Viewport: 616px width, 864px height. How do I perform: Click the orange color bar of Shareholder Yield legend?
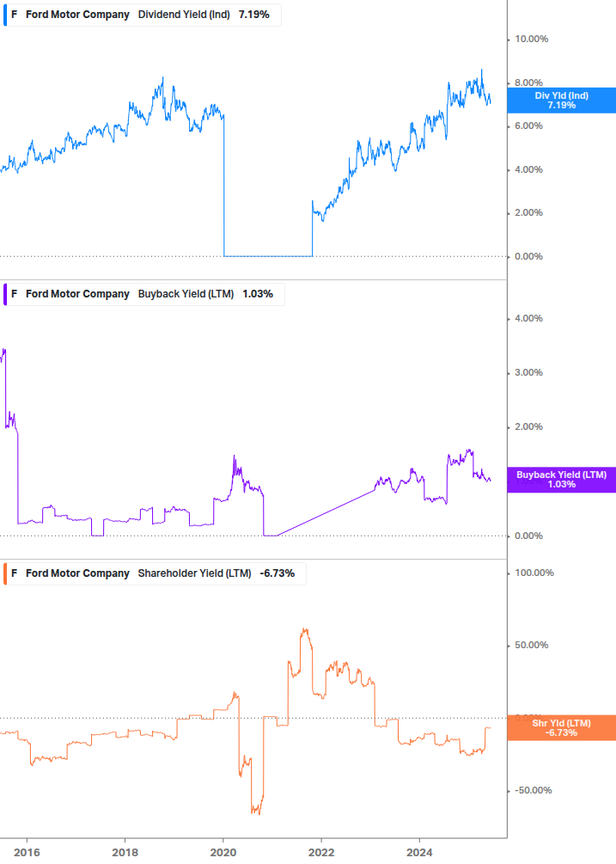click(5, 573)
